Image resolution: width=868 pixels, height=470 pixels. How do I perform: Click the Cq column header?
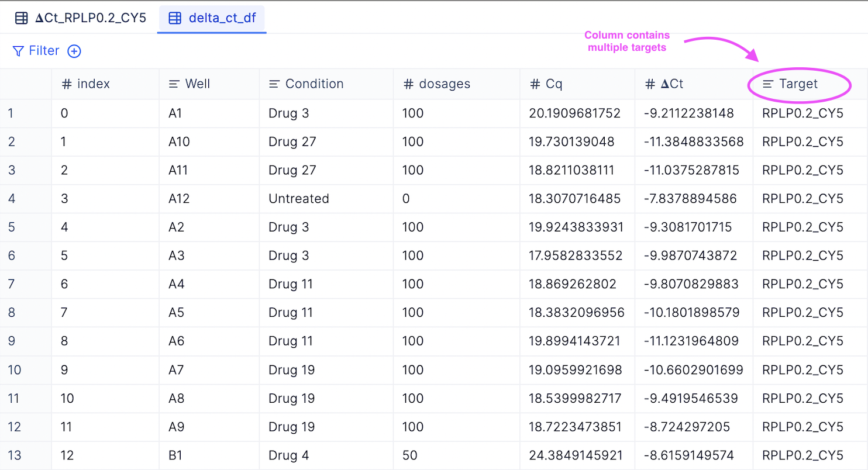coord(577,84)
